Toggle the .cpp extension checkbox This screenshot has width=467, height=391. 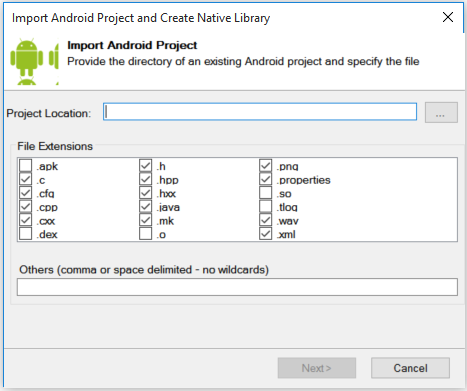point(26,207)
